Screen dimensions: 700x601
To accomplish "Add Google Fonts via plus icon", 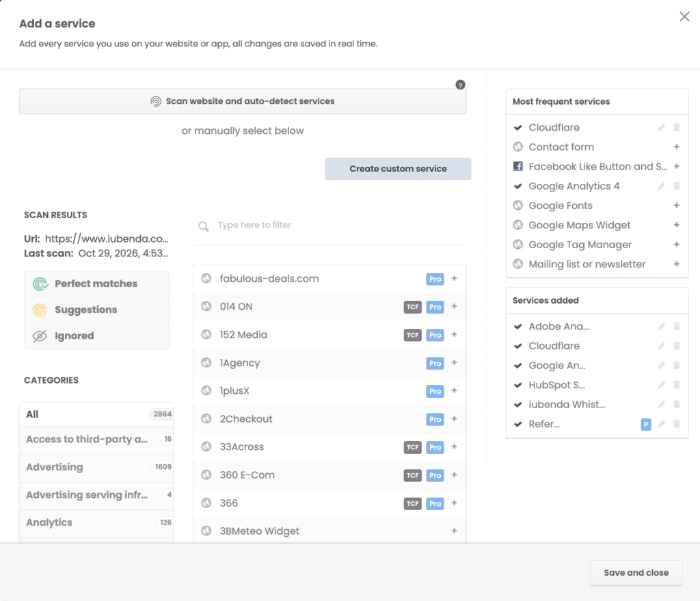I will pos(677,205).
